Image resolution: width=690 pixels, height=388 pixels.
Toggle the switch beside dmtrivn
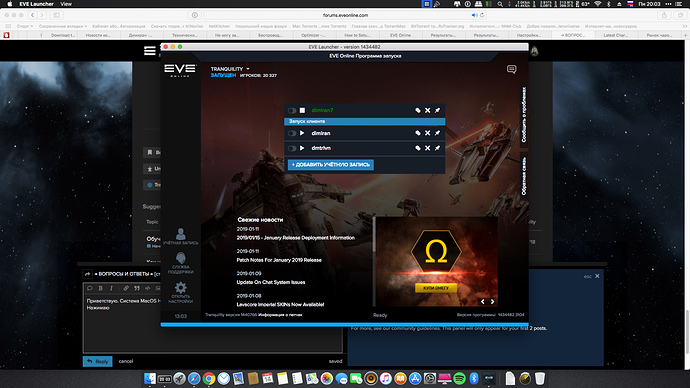coord(292,148)
